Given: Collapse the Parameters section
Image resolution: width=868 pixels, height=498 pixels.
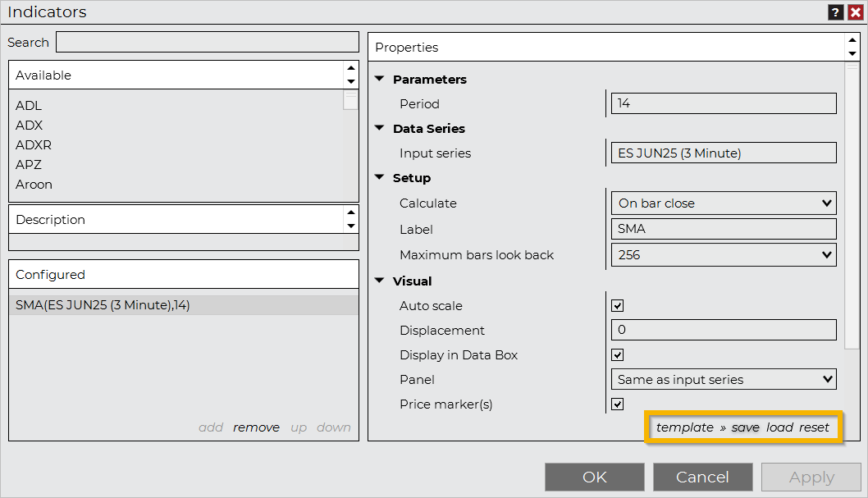Looking at the screenshot, I should click(379, 79).
